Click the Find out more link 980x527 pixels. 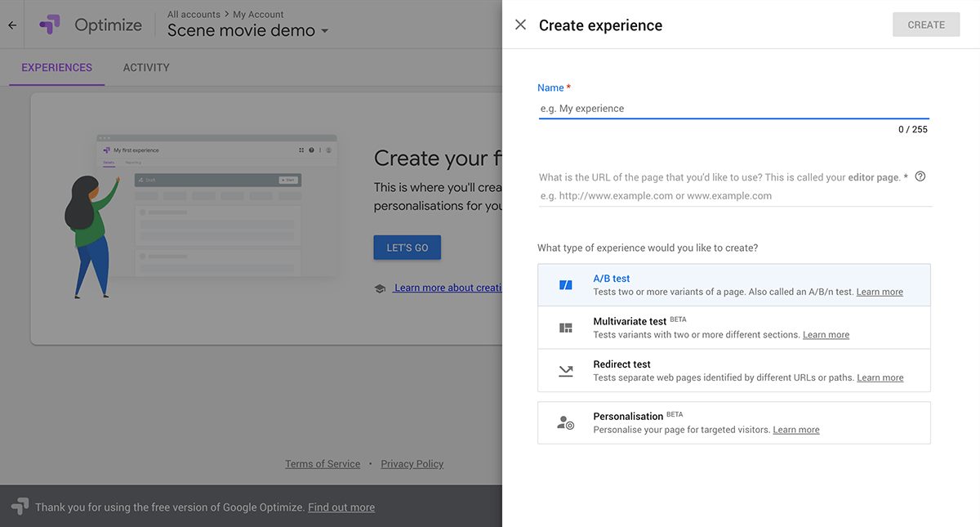coord(341,507)
